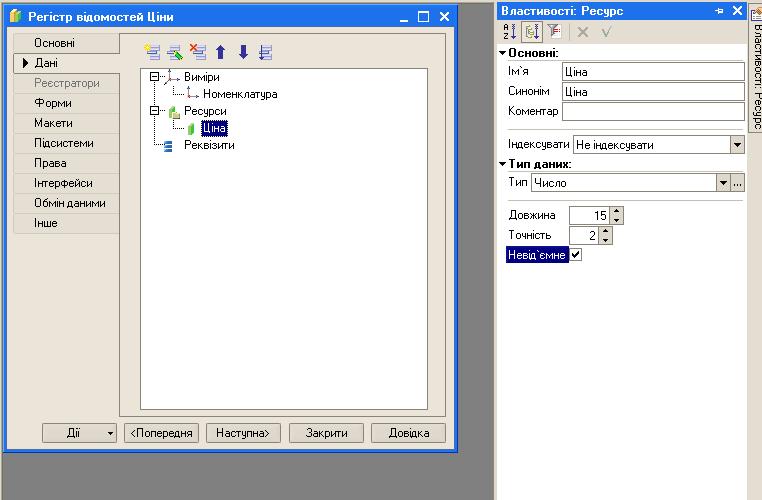Screen dimensions: 762x500
Task: Click the Точність number field
Action: click(x=585, y=235)
